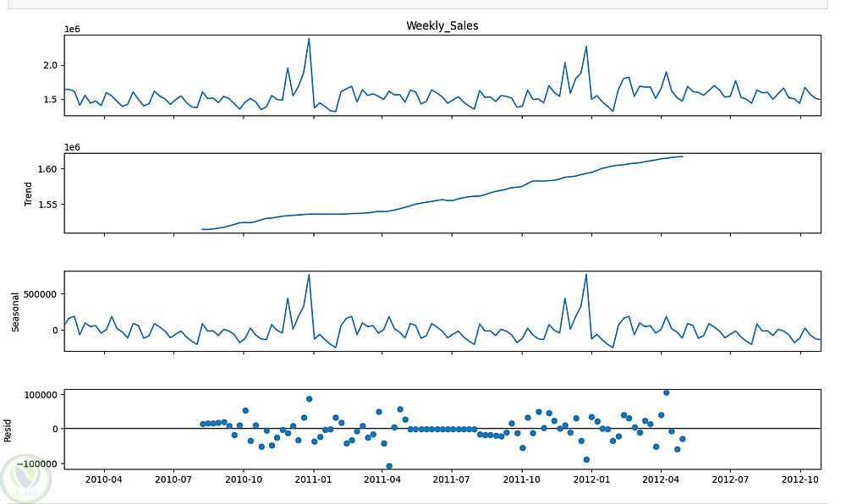Click the 1.60 tick on Trend axis
846x504 pixels.
(x=47, y=169)
